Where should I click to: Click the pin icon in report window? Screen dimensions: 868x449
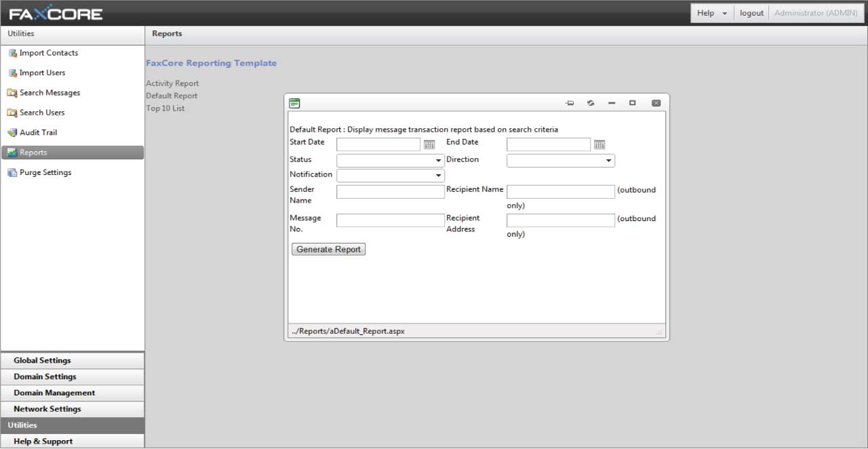click(x=570, y=103)
